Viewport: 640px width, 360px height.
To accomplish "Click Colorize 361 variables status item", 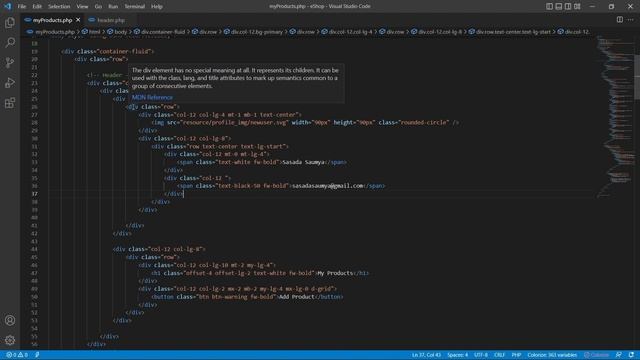I will coord(552,355).
